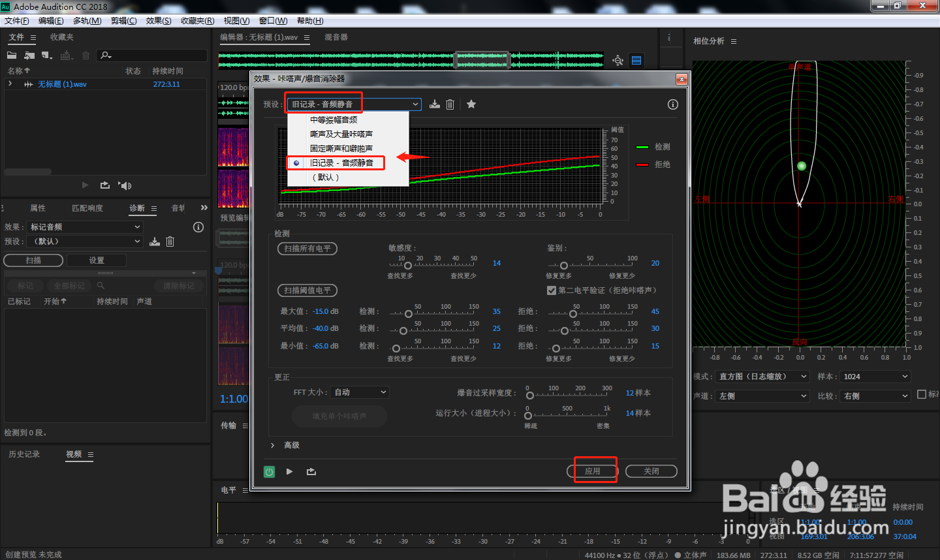The width and height of the screenshot is (940, 560).
Task: Open sample size 1024 dropdown
Action: pos(875,377)
